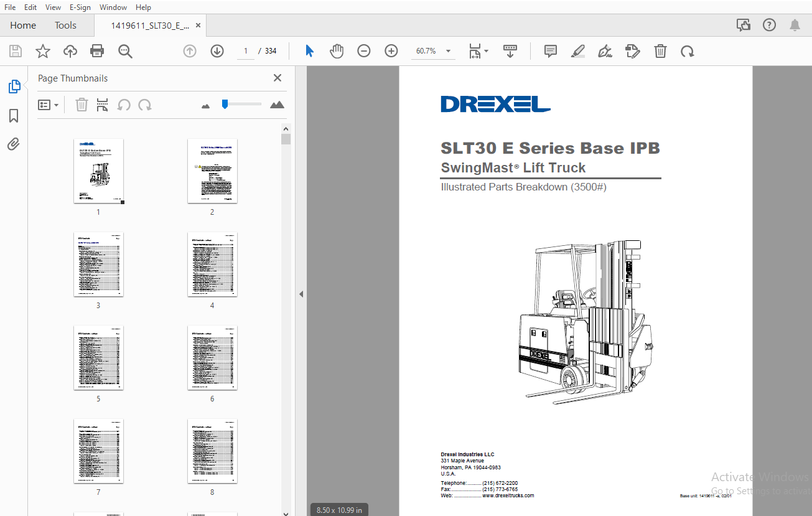
Task: Adjust the thumbnail size slider handle
Action: 225,104
